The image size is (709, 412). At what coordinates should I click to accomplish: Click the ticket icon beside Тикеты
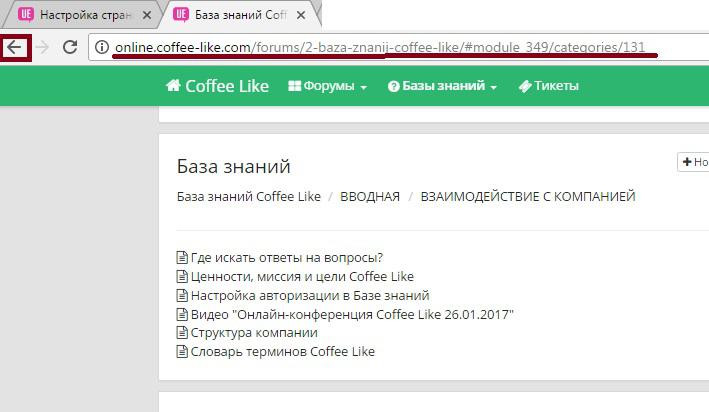coord(525,86)
